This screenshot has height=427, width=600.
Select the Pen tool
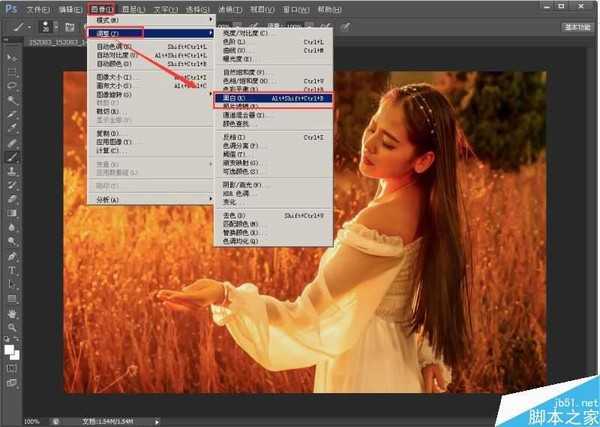click(x=13, y=256)
